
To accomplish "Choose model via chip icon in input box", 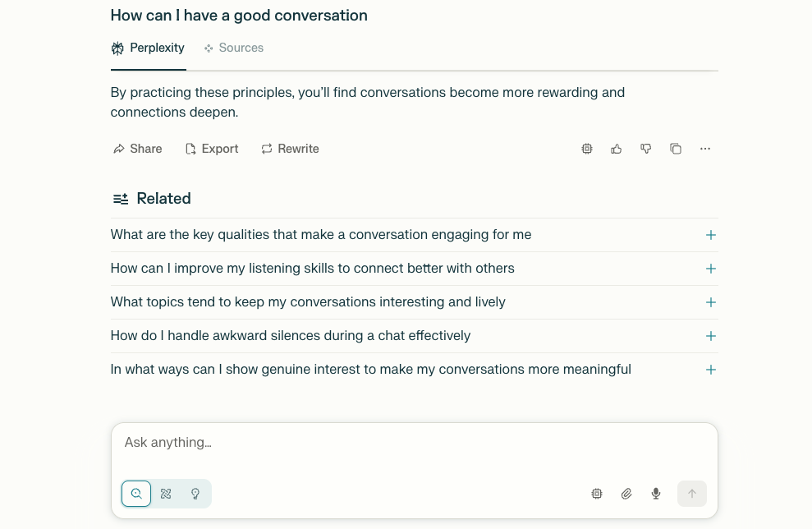I will click(597, 494).
